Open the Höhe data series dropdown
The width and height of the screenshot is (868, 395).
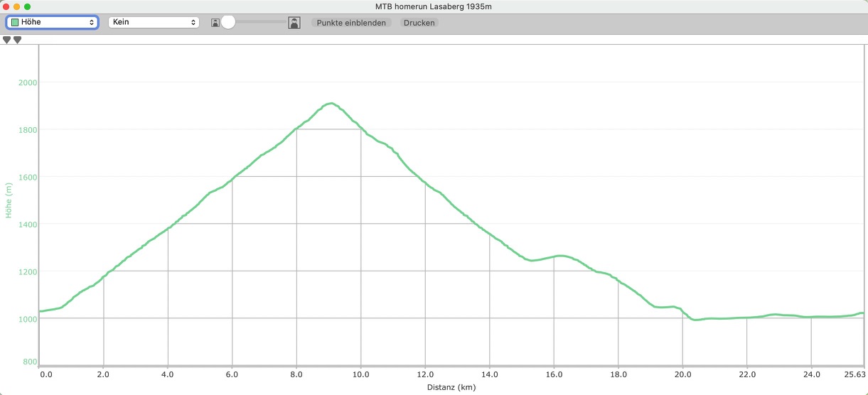[x=52, y=22]
